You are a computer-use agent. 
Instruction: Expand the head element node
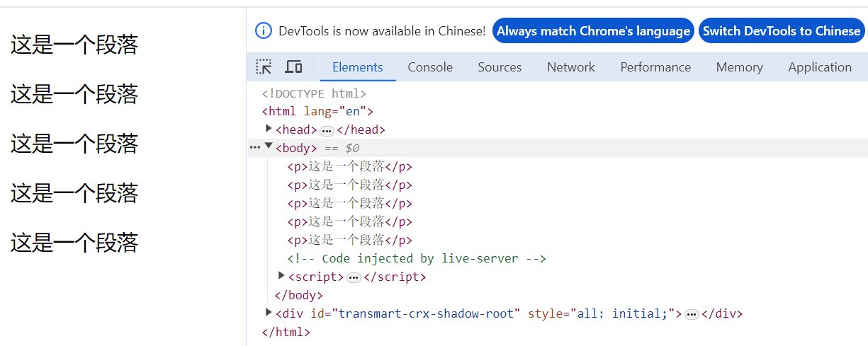269,129
